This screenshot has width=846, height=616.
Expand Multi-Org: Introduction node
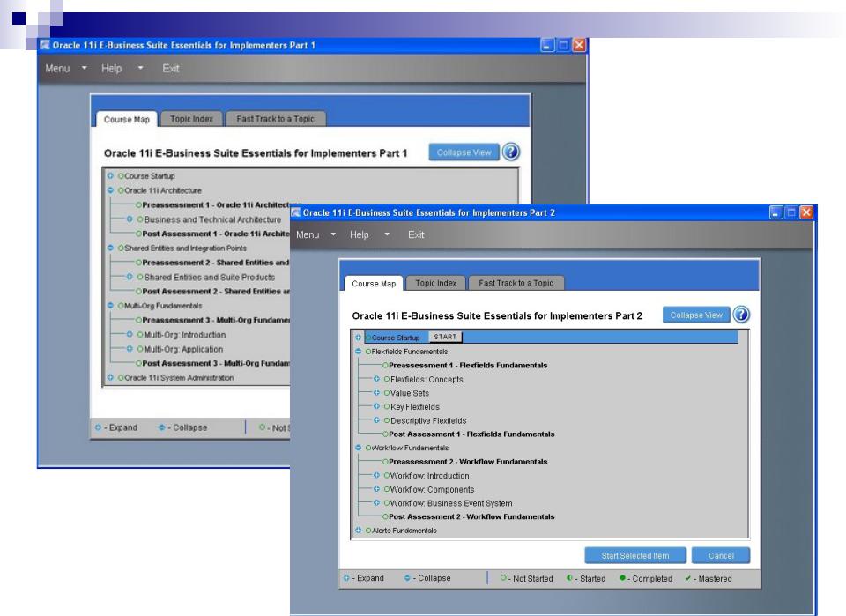(x=130, y=334)
